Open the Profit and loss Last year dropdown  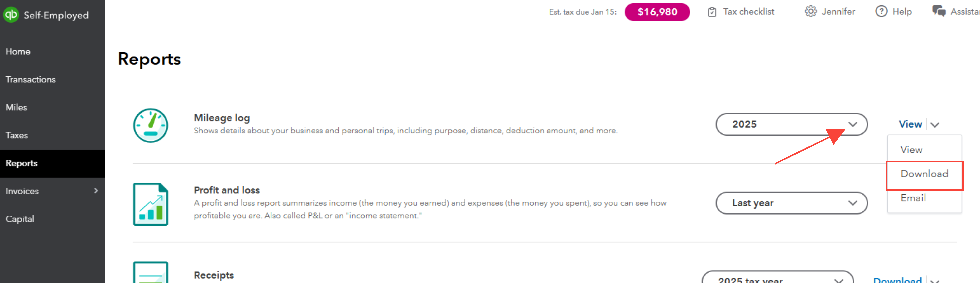[x=791, y=203]
